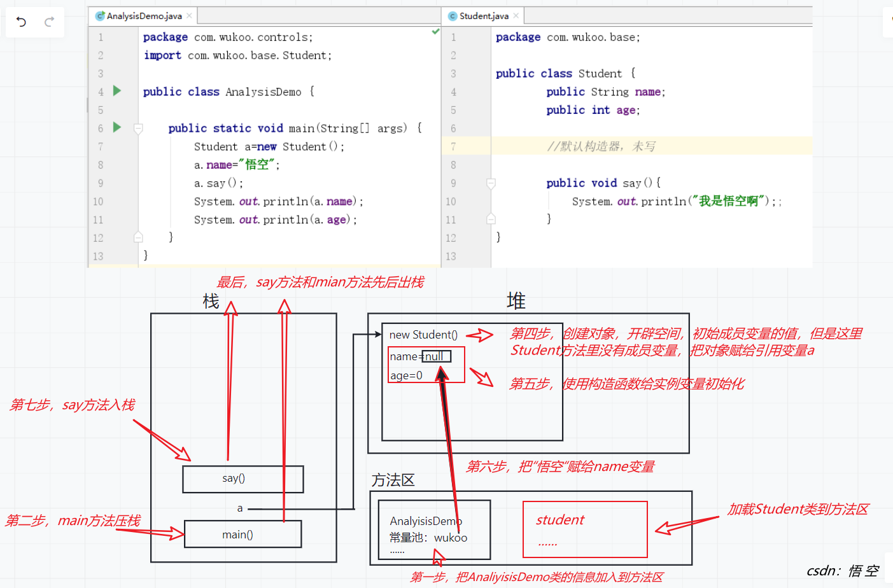Screen dimensions: 893x588
Task: Click the 'student' method area box
Action: click(585, 529)
